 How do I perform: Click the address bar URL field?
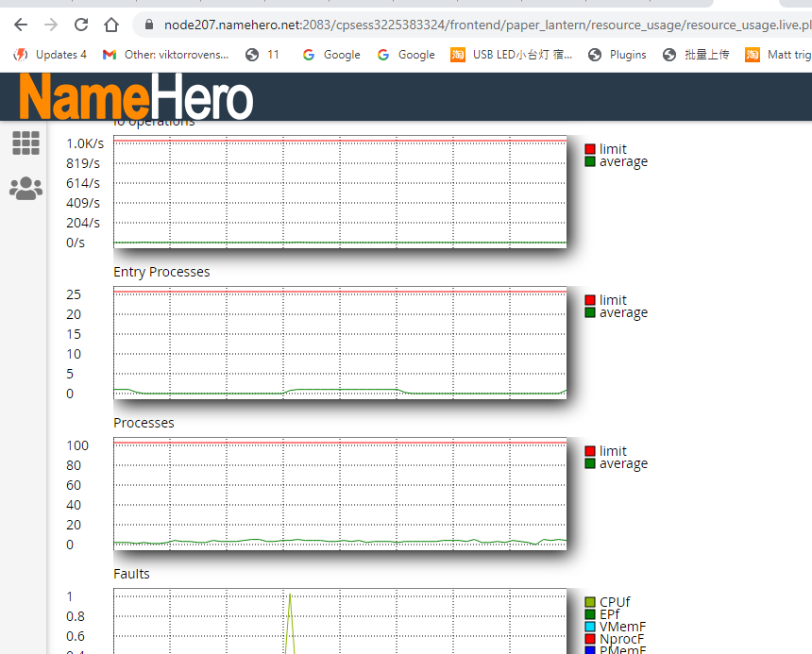tap(472, 25)
